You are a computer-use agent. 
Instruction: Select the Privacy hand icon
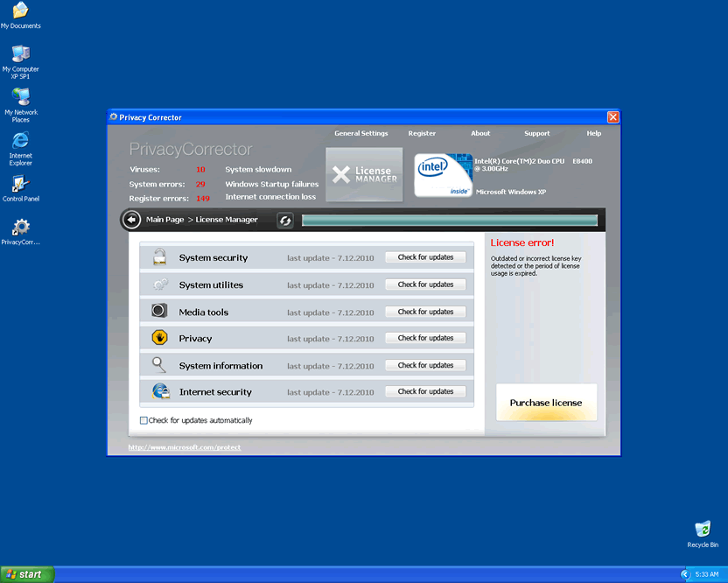(159, 338)
